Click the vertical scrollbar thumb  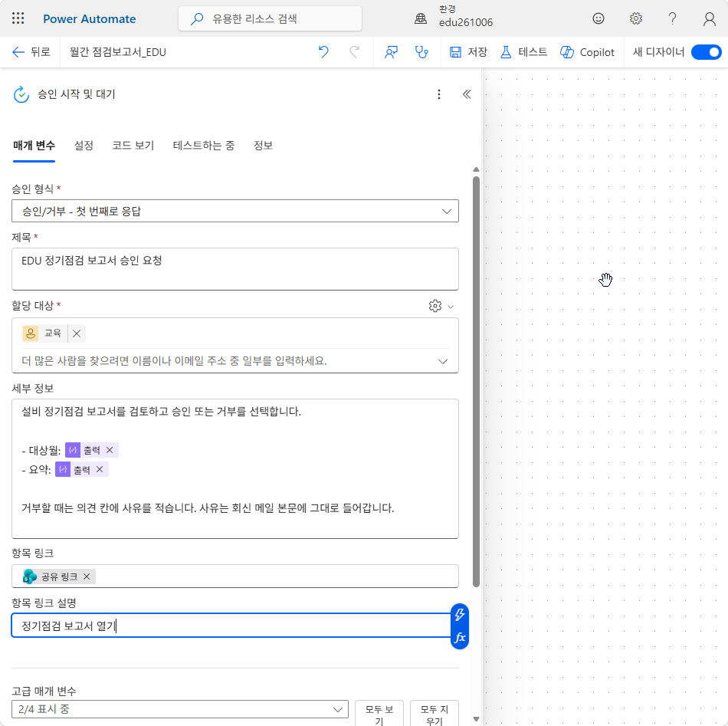click(x=476, y=382)
